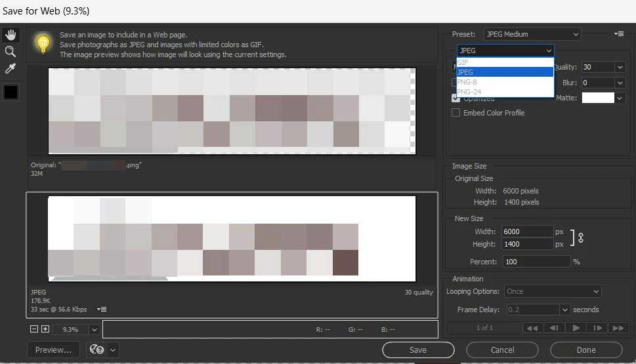Choose GIF from the format list
The image size is (636, 364).
point(505,62)
